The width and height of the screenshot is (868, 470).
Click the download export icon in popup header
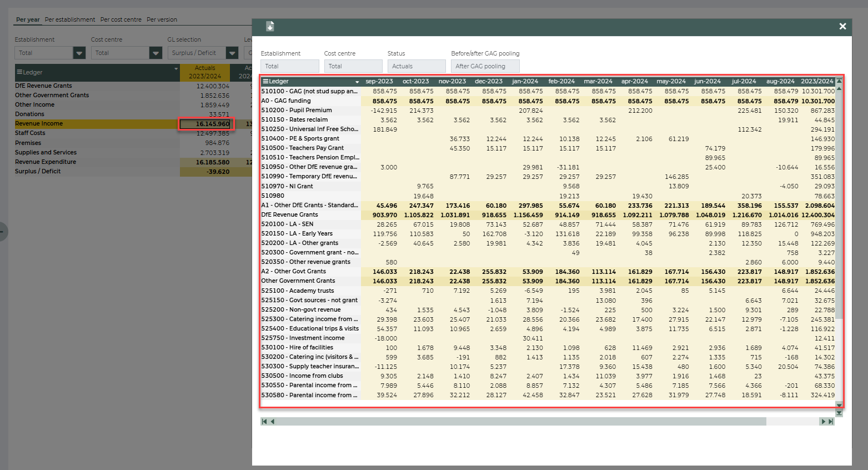coord(270,26)
